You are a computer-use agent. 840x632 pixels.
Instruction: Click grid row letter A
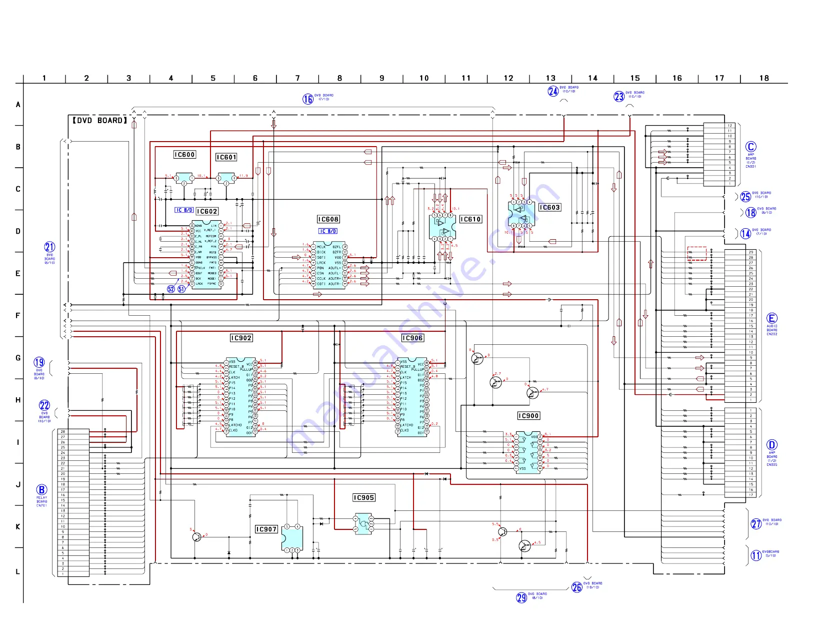pyautogui.click(x=18, y=105)
